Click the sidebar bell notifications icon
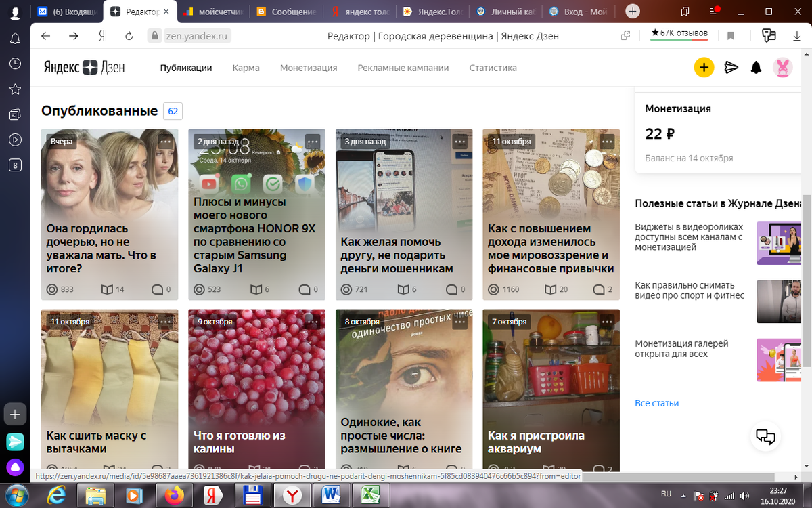The image size is (812, 508). pyautogui.click(x=15, y=38)
